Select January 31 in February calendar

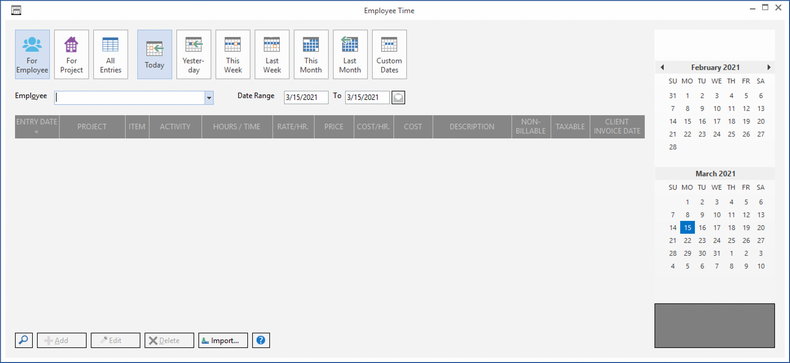pyautogui.click(x=673, y=95)
